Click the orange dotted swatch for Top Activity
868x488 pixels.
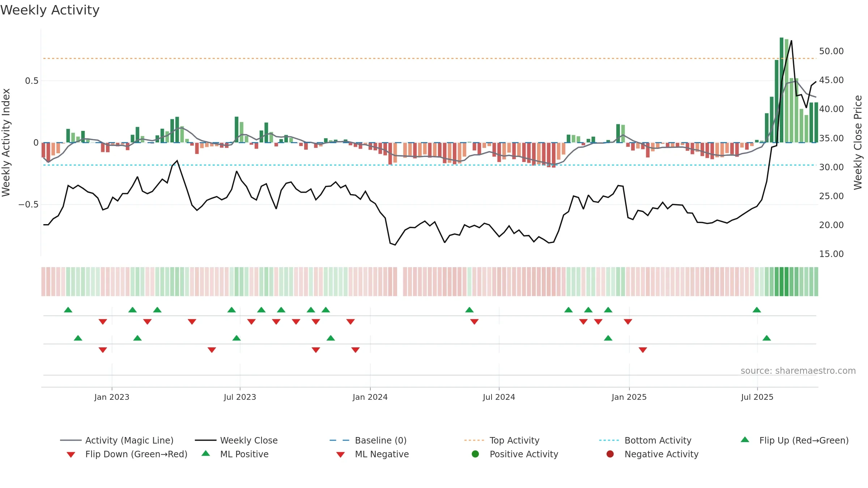point(474,440)
